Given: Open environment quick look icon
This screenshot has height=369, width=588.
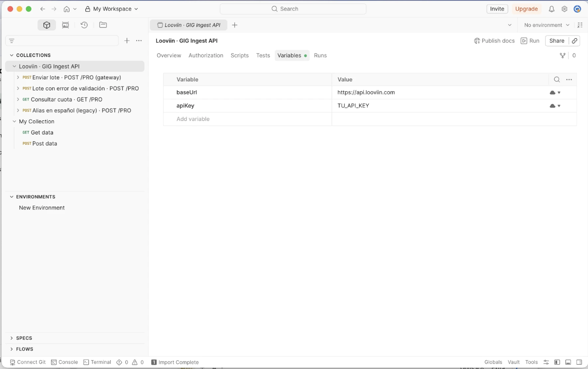Looking at the screenshot, I should (580, 25).
